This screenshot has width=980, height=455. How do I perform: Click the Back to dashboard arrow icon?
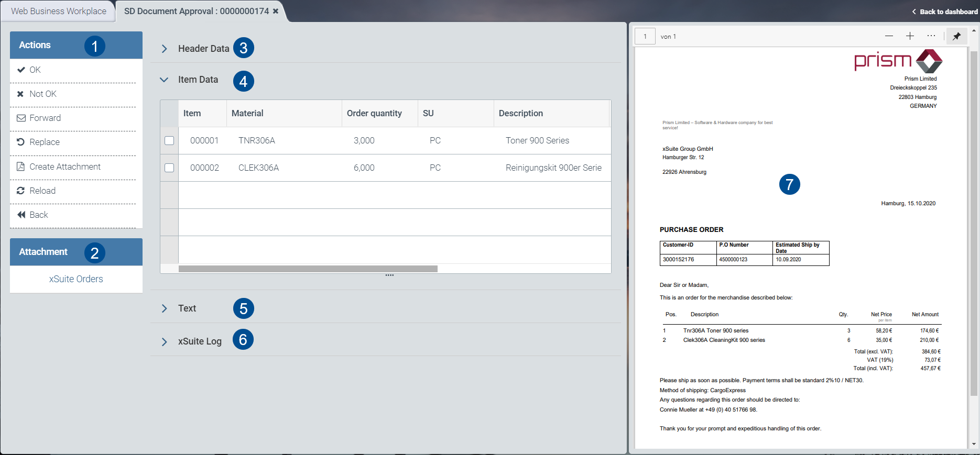[914, 12]
